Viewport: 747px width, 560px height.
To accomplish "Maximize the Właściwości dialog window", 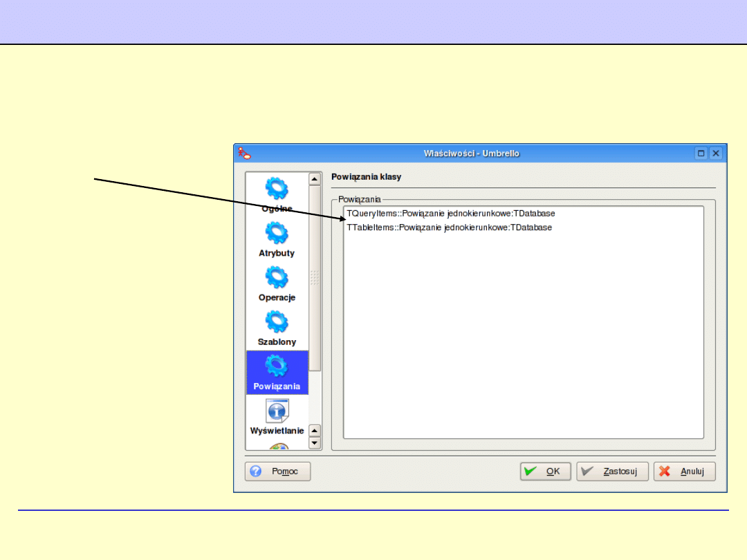I will pos(701,153).
